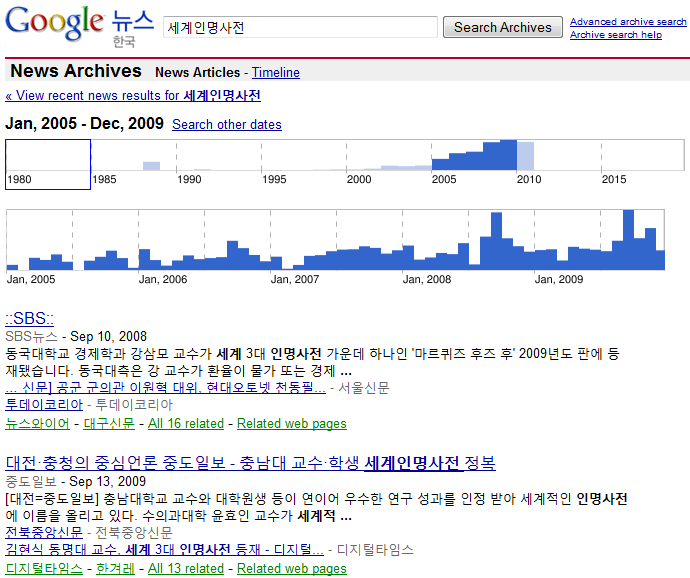This screenshot has height=578, width=690.
Task: Select the 1995 label in overview timeline
Action: click(274, 180)
